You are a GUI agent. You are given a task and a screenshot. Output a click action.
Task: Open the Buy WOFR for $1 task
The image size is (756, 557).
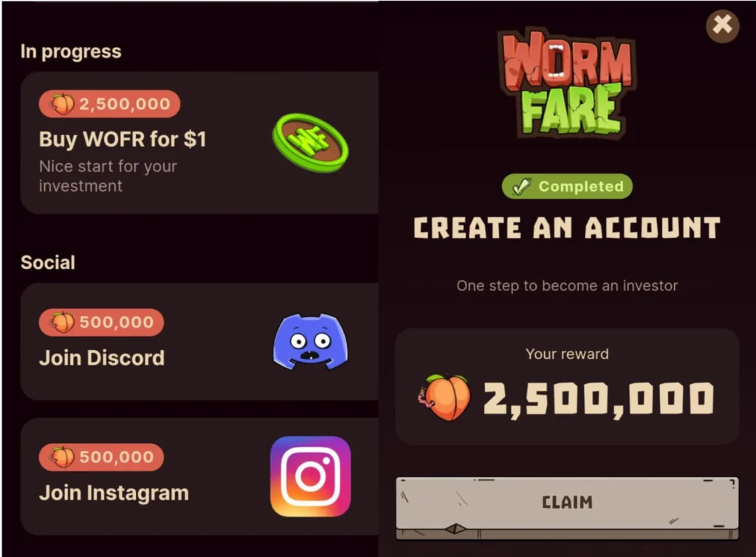tap(199, 143)
